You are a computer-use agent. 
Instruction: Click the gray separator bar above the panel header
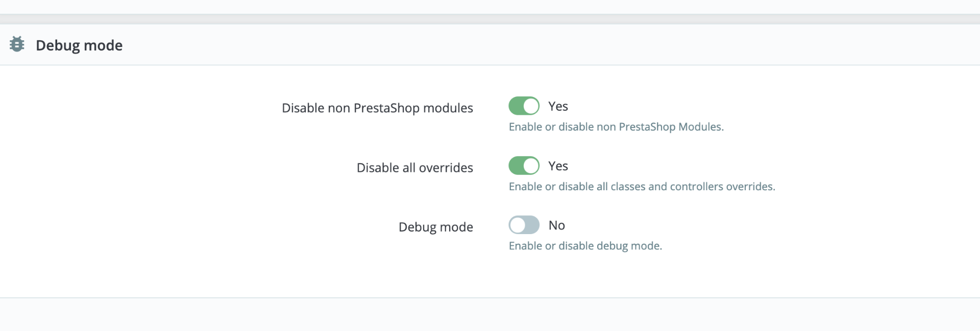point(490,19)
